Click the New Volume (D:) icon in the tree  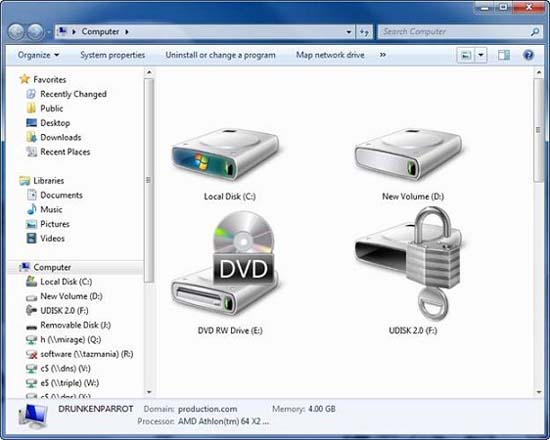[x=31, y=297]
